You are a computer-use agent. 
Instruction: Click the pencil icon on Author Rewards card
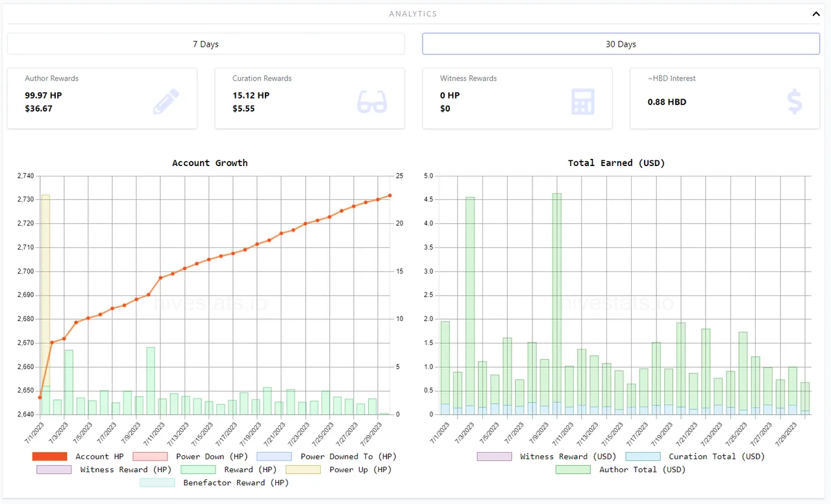point(167,101)
